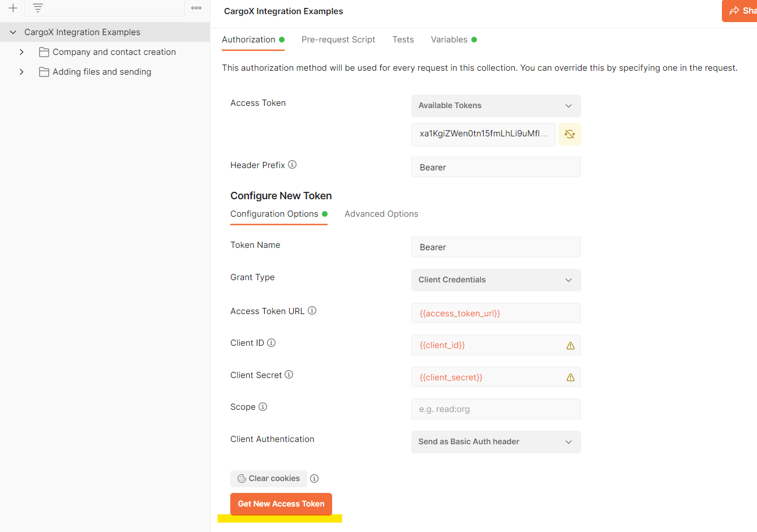This screenshot has width=757, height=532.
Task: Click Adding files and sending folder icon
Action: [44, 72]
